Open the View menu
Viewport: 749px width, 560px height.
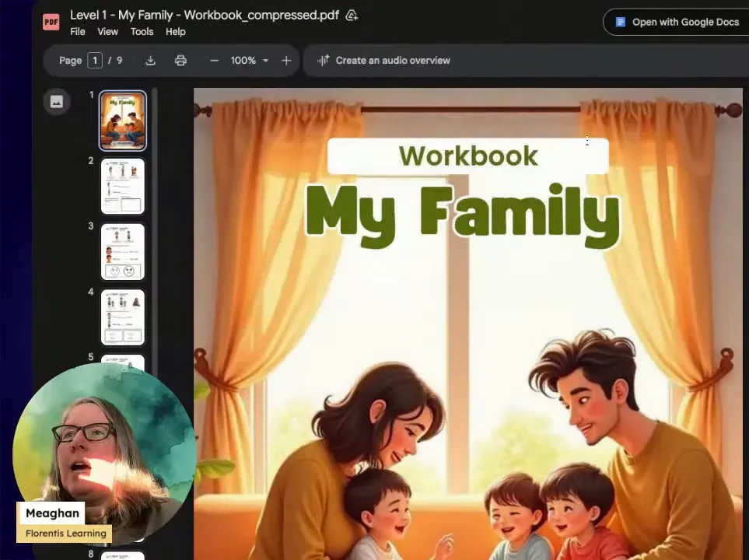pyautogui.click(x=107, y=32)
